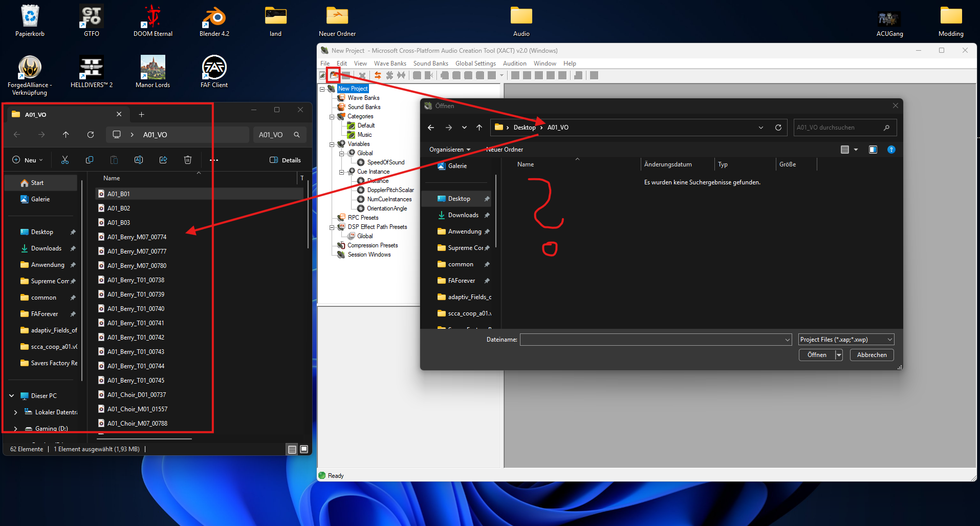
Task: Select file A01_B03 in Explorer
Action: tap(119, 223)
